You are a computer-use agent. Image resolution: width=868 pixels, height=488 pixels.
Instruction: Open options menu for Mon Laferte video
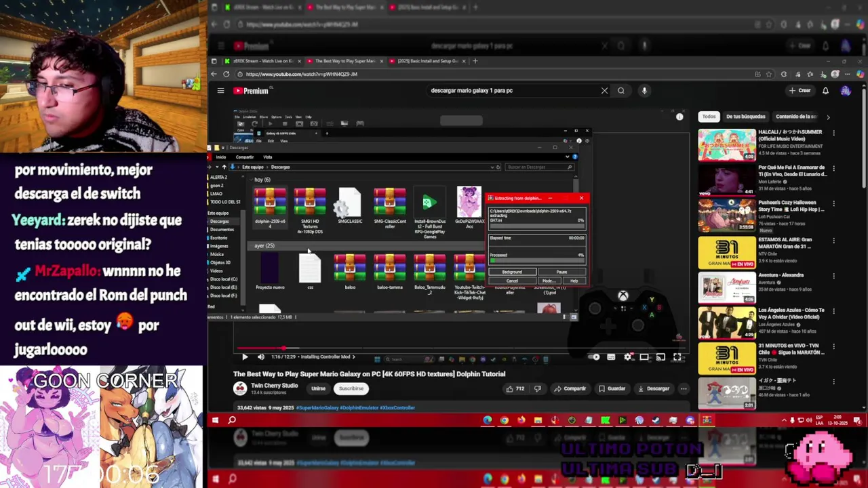click(x=834, y=168)
